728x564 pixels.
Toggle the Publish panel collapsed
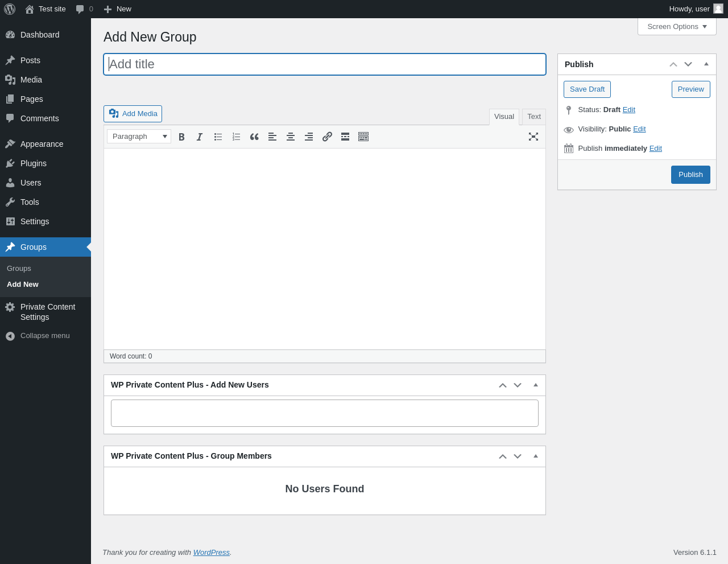(706, 64)
